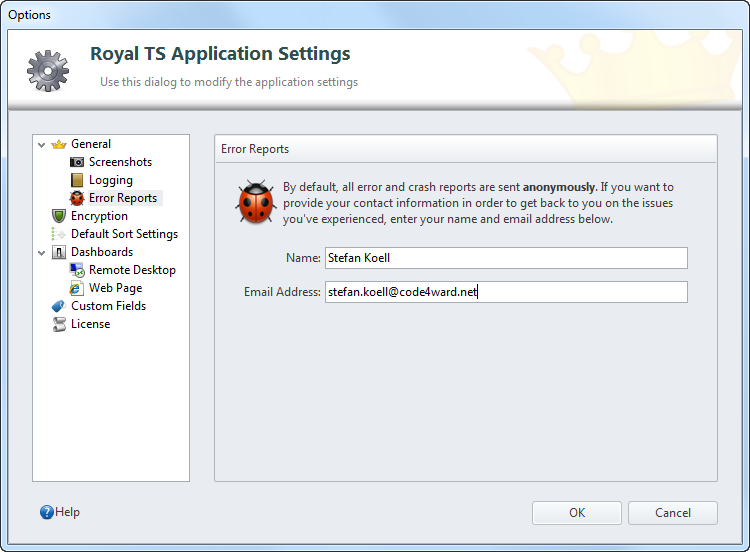The height and width of the screenshot is (552, 750).
Task: Click the large gear settings icon
Action: [48, 71]
